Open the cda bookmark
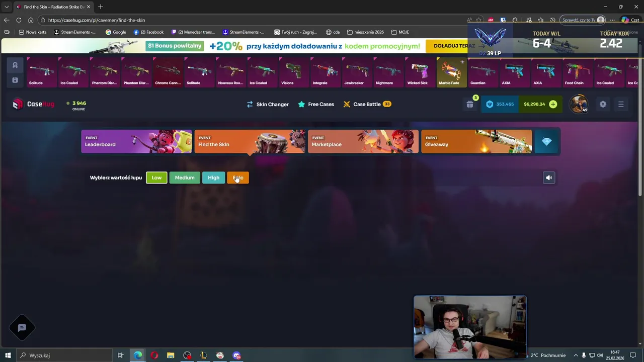This screenshot has width=644, height=362. click(x=333, y=32)
